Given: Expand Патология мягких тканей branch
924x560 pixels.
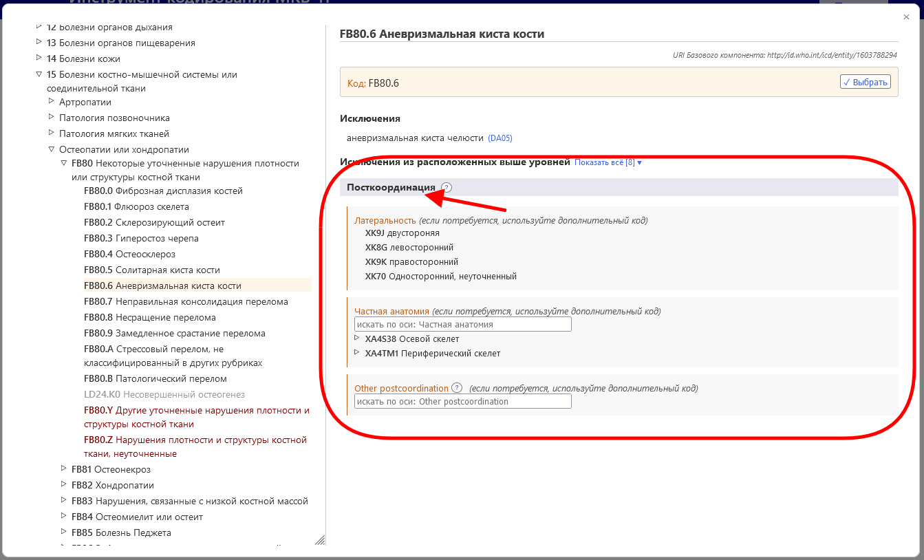Looking at the screenshot, I should tap(51, 133).
